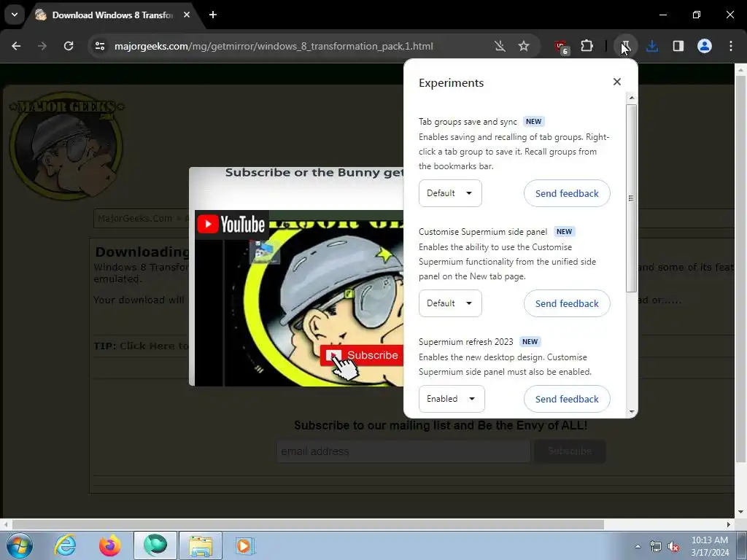Click the red Subscribe button in video

tap(362, 355)
